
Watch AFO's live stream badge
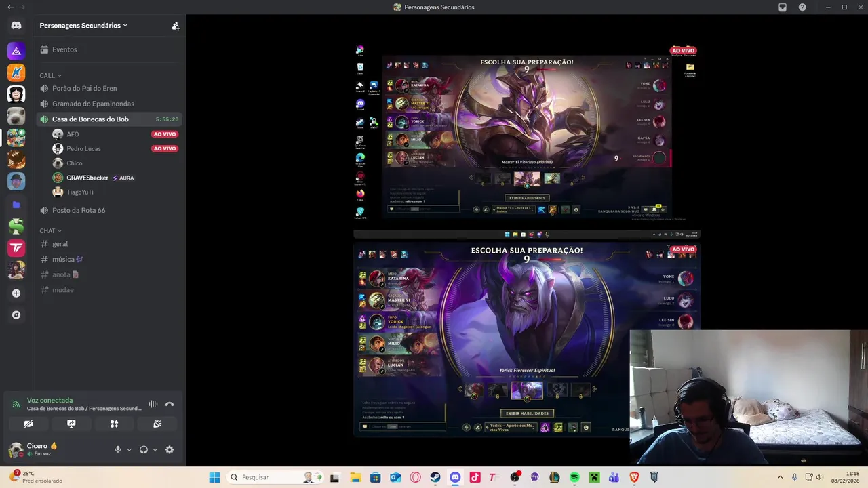pos(165,134)
